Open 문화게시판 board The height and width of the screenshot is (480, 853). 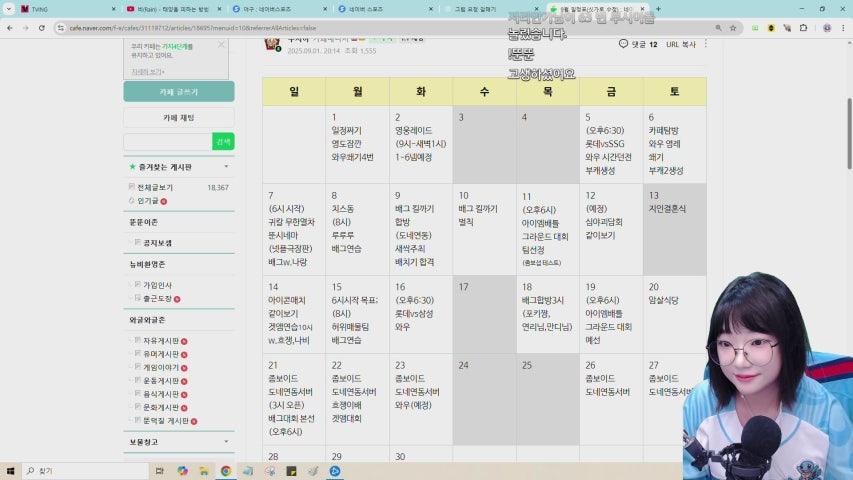(160, 407)
